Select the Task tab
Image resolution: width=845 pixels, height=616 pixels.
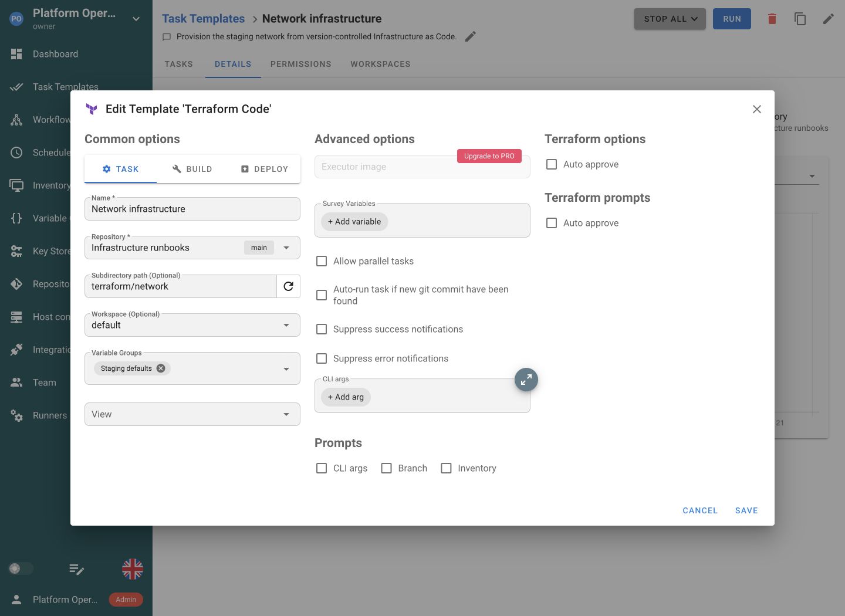pyautogui.click(x=120, y=169)
